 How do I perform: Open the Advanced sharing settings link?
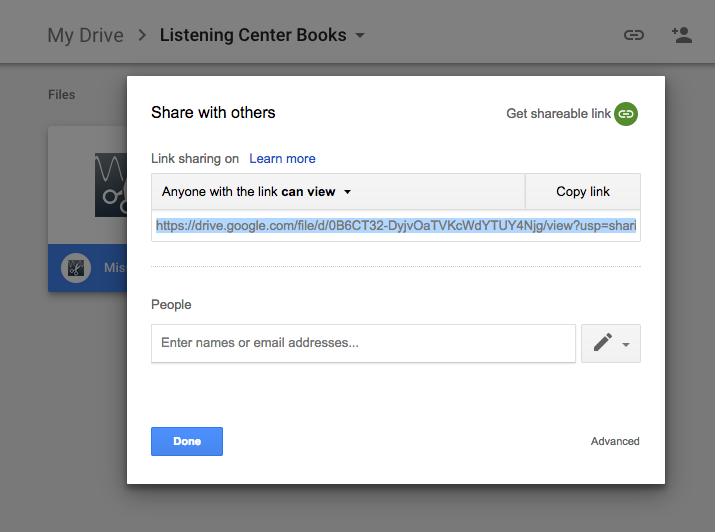[615, 441]
